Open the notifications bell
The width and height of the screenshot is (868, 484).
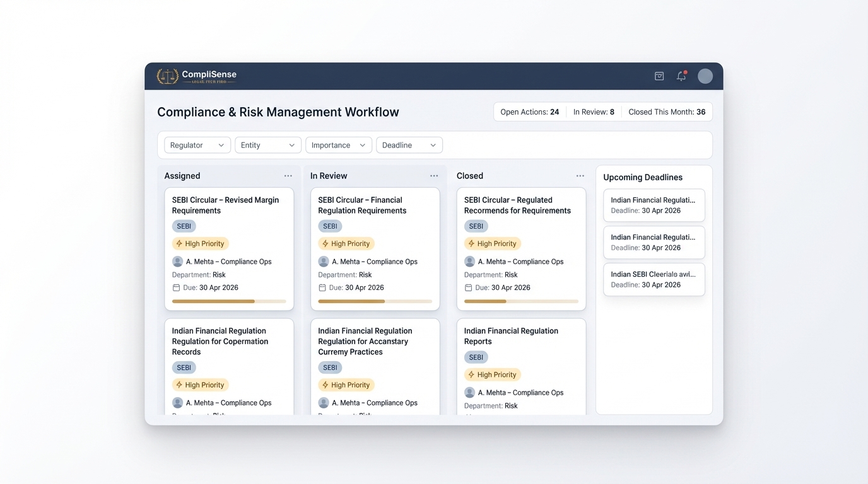click(x=681, y=76)
